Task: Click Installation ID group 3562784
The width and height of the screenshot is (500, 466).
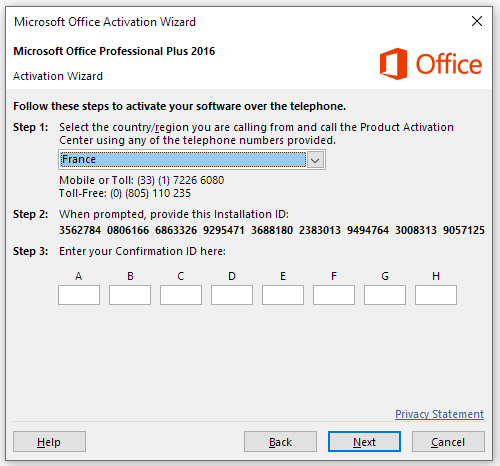Action: tap(80, 230)
